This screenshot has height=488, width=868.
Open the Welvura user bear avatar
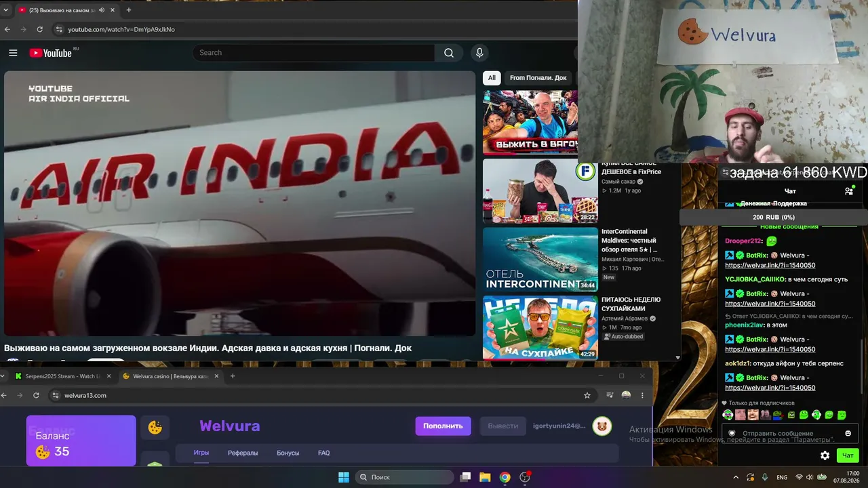[x=602, y=426]
